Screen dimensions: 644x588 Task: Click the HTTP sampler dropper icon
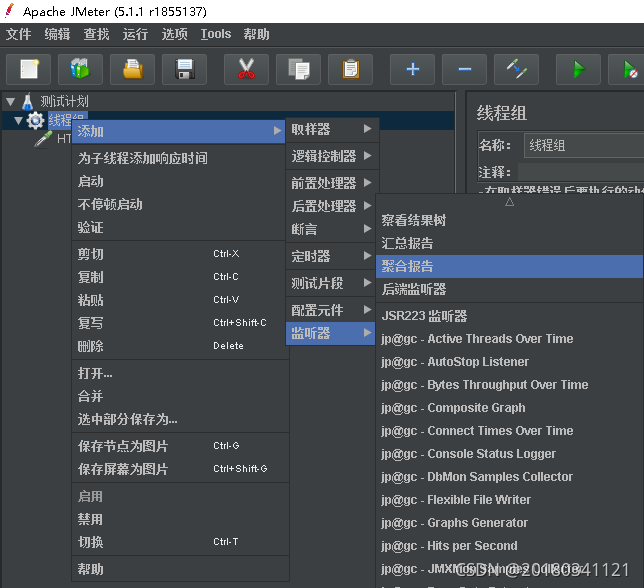tap(43, 139)
